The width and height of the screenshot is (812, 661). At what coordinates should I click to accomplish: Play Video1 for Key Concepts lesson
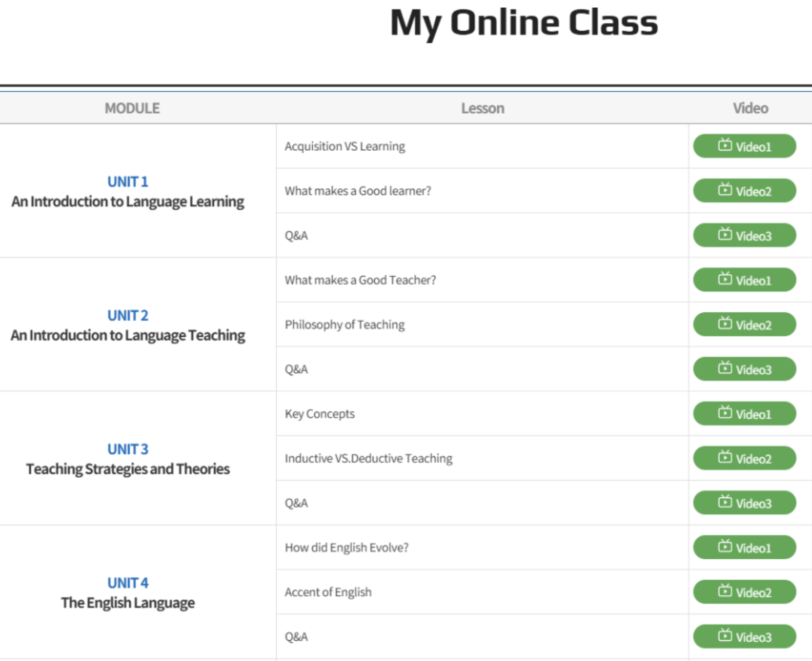[x=744, y=414]
